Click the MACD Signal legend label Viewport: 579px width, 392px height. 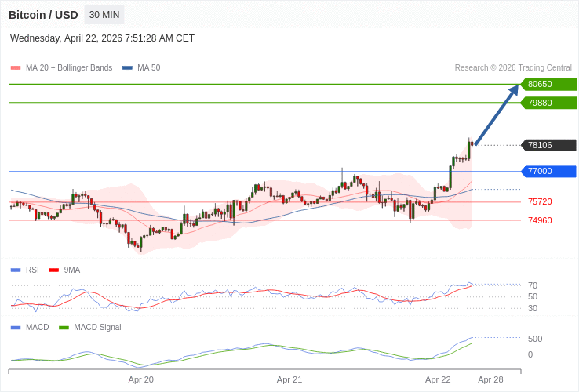coord(97,328)
